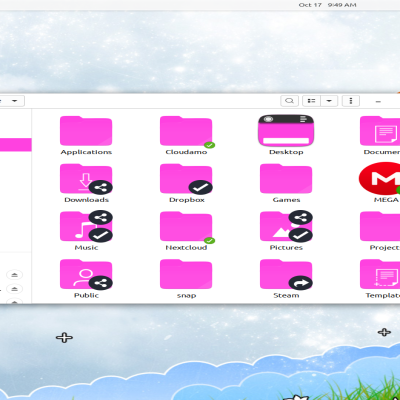The image size is (400, 400).
Task: Click the search magnifier button
Action: click(x=289, y=101)
